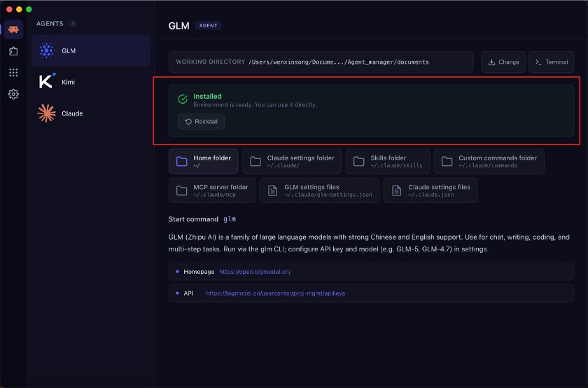Select the GLM agent in list
Image resolution: width=588 pixels, height=388 pixels.
coord(91,51)
